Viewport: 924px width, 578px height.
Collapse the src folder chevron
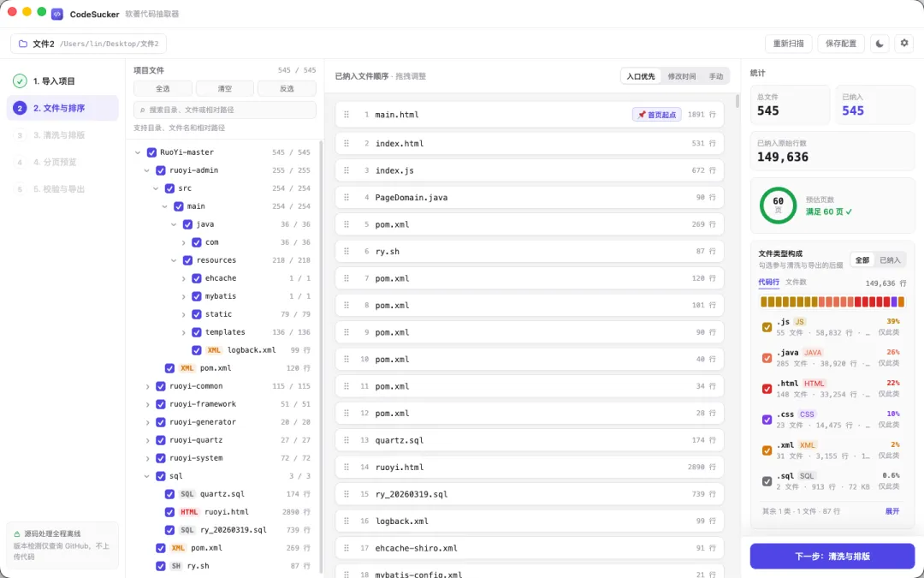tap(157, 188)
